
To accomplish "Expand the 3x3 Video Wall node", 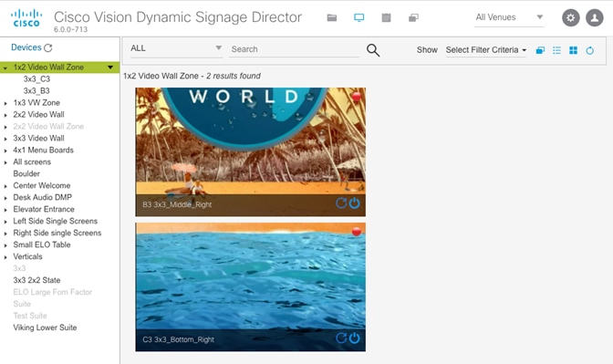I will tap(5, 139).
